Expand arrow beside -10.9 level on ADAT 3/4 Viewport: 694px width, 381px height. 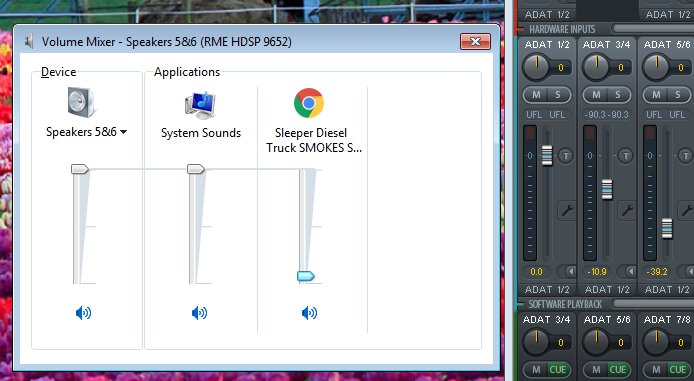pyautogui.click(x=627, y=271)
